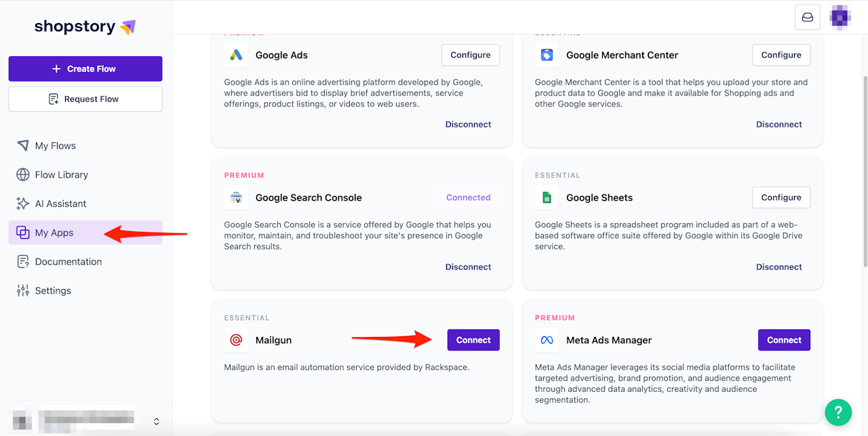Open the user avatar in top right
This screenshot has width=868, height=436.
tap(841, 17)
